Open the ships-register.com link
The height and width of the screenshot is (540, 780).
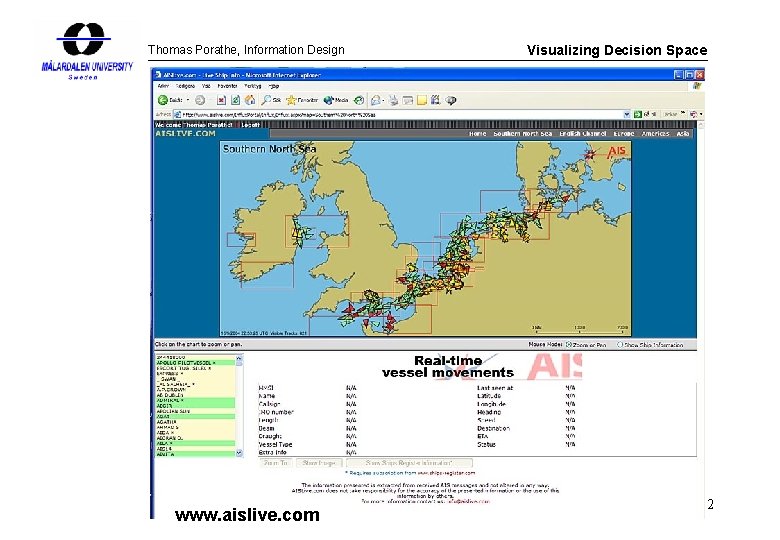pyautogui.click(x=446, y=473)
